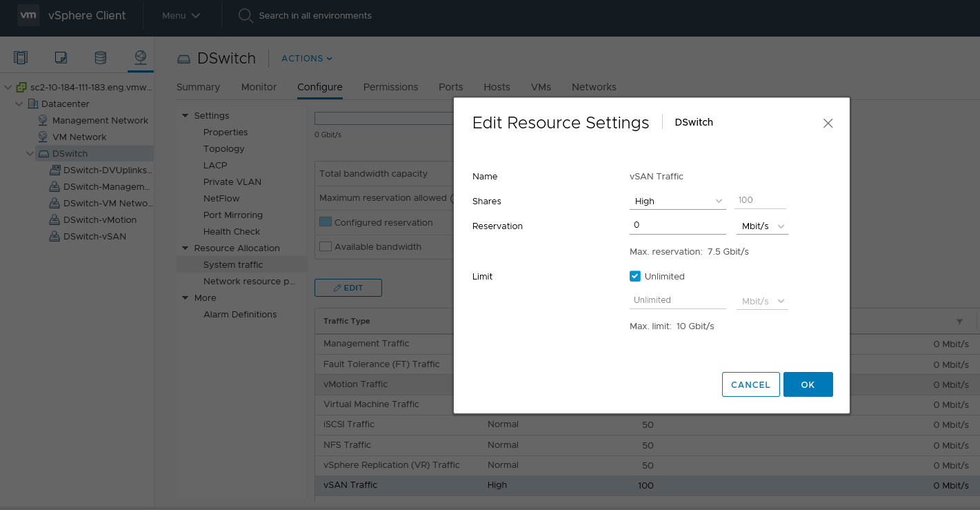Click the DSwitch-Management port group icon

(x=54, y=186)
